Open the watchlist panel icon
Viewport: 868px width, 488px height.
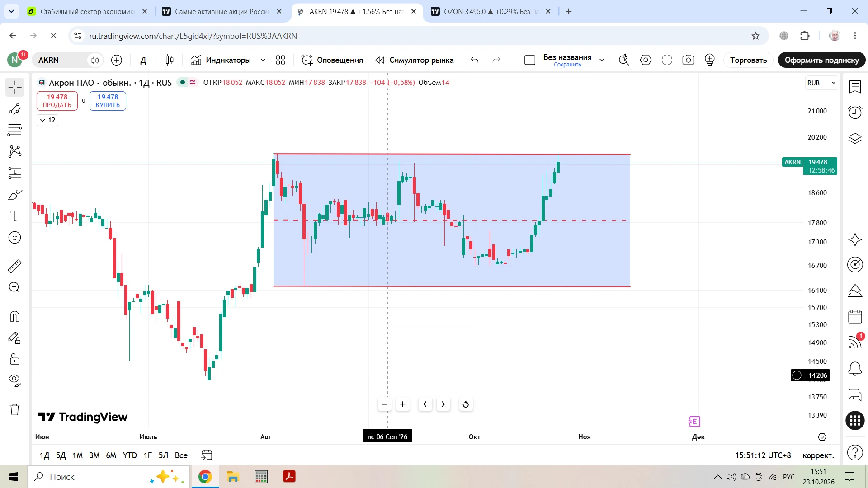coord(855,87)
